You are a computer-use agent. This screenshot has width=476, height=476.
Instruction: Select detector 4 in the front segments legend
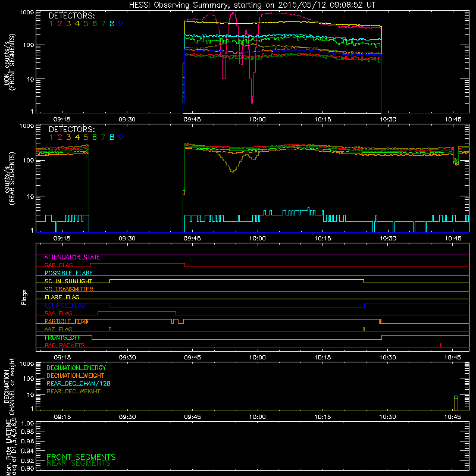click(77, 24)
